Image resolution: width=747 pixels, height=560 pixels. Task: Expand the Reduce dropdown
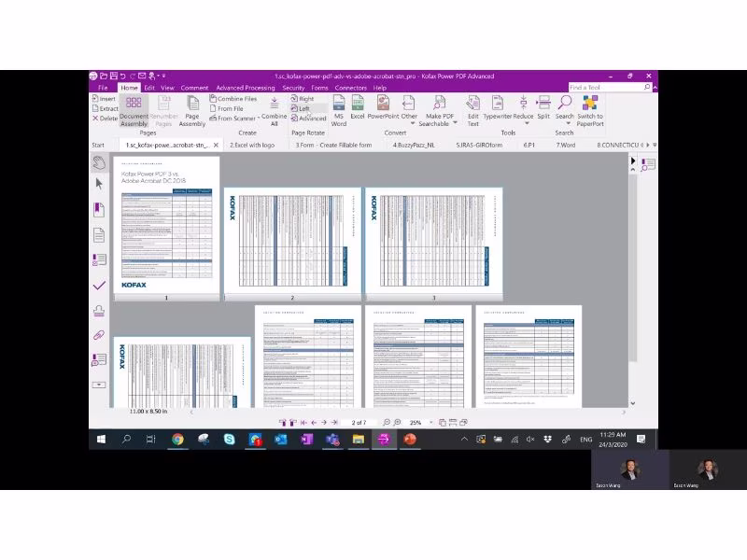pos(527,123)
